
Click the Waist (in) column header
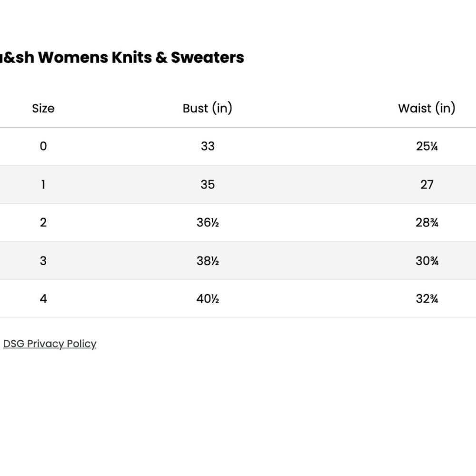[x=427, y=109]
